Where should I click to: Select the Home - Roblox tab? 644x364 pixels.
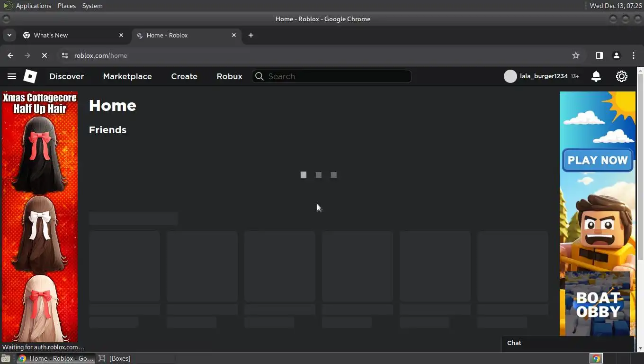click(x=186, y=35)
